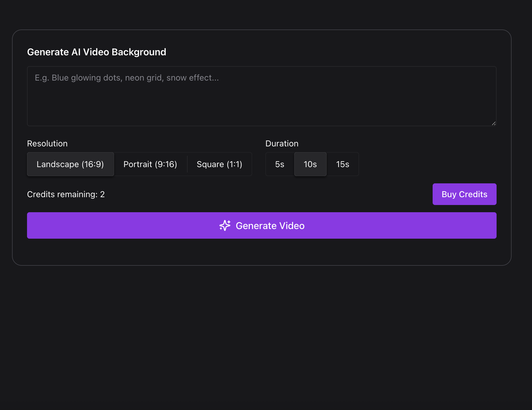Click the Generate AI Video Background heading
Viewport: 532px width, 410px height.
click(x=97, y=52)
